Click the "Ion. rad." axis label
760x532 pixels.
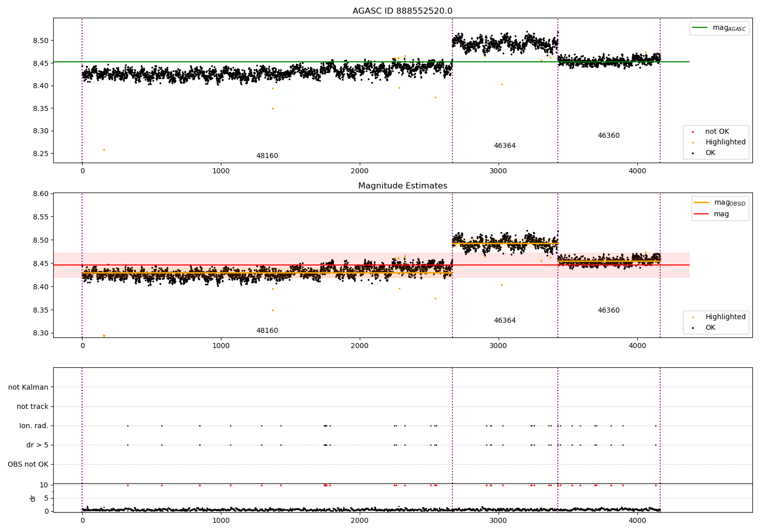(x=34, y=426)
